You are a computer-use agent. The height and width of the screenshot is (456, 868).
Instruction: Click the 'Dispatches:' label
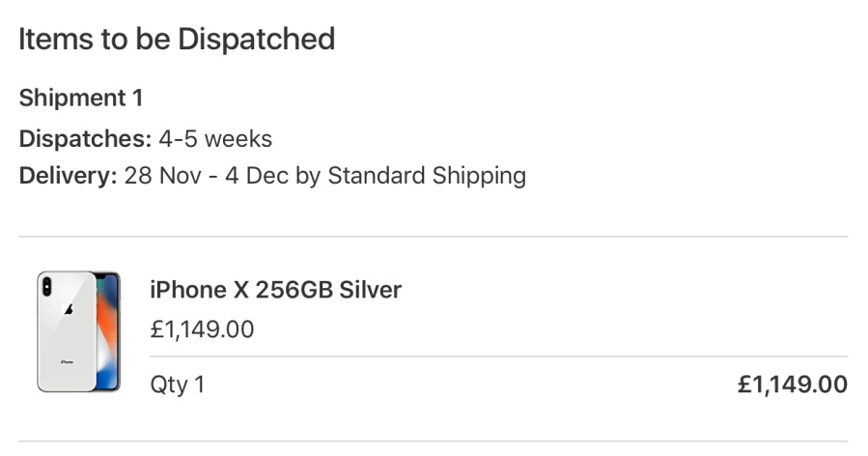[x=86, y=138]
